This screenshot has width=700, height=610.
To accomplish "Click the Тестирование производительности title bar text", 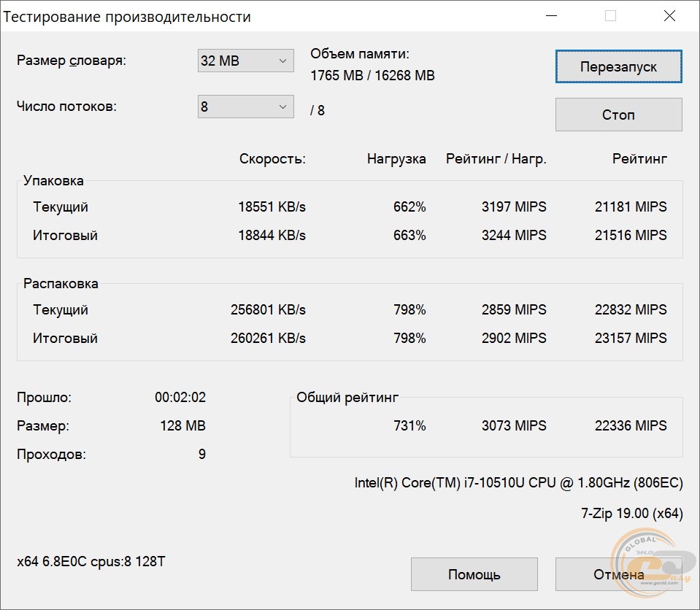I will click(x=128, y=17).
